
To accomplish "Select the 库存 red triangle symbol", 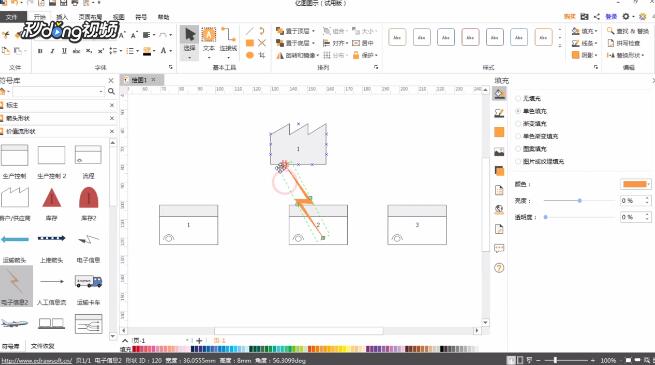I will click(51, 198).
